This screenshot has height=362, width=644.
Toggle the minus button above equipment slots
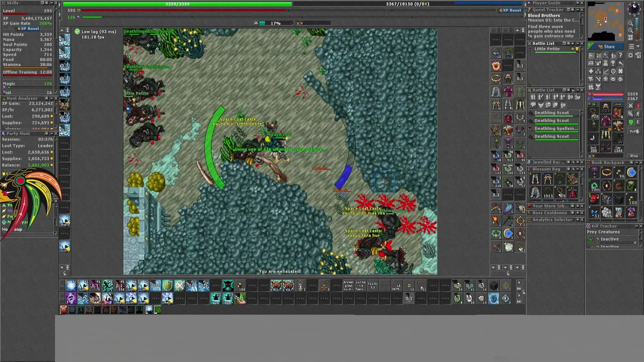click(x=590, y=104)
